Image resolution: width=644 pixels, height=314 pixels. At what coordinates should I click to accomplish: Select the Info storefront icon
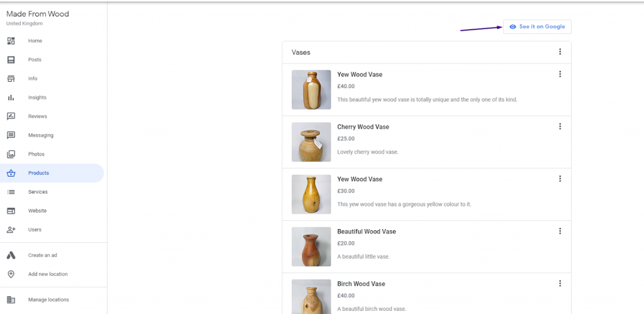(11, 79)
